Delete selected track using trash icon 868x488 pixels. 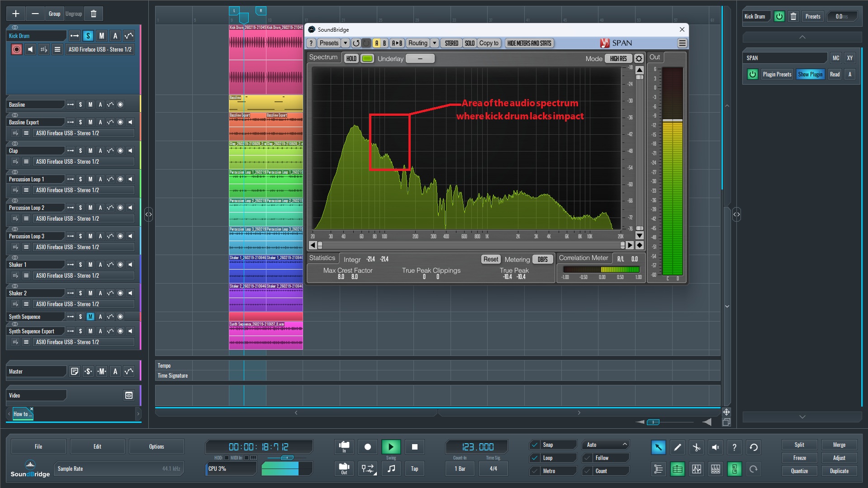[94, 14]
